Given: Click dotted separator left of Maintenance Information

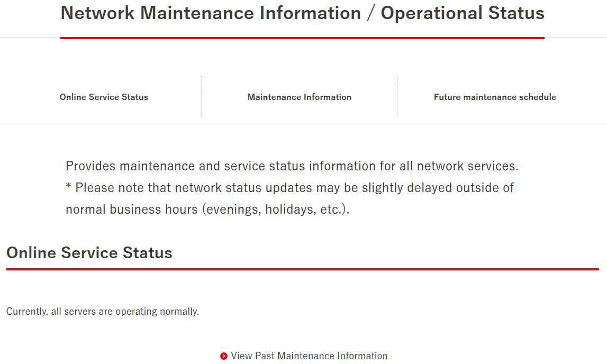Looking at the screenshot, I should pos(202,97).
